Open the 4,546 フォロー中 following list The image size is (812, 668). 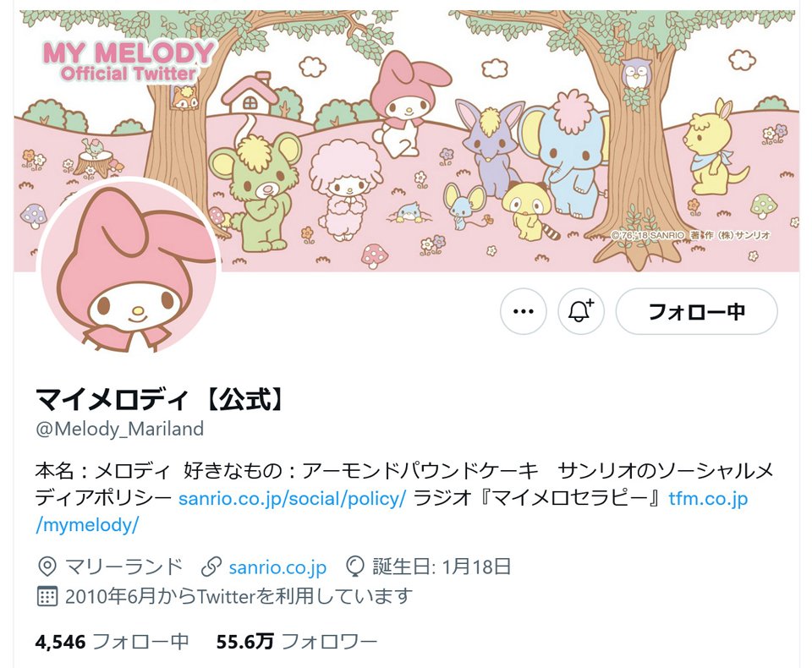point(112,642)
